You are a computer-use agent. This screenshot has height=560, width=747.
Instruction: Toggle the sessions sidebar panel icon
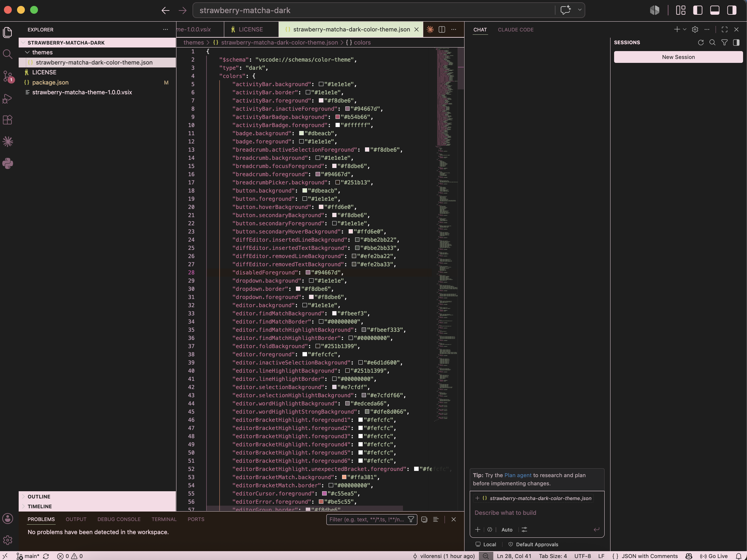[x=736, y=42]
